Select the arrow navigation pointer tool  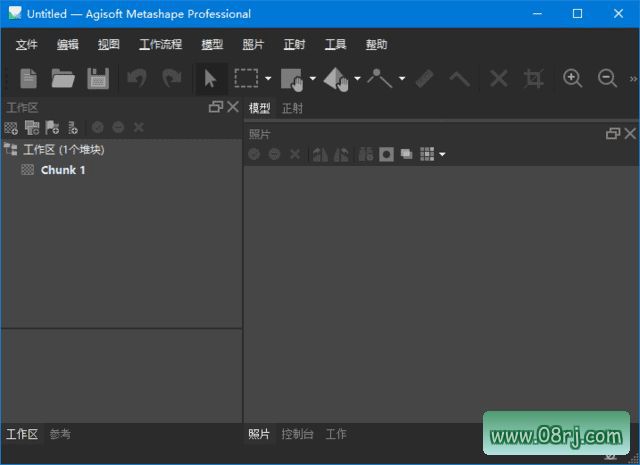pos(210,78)
